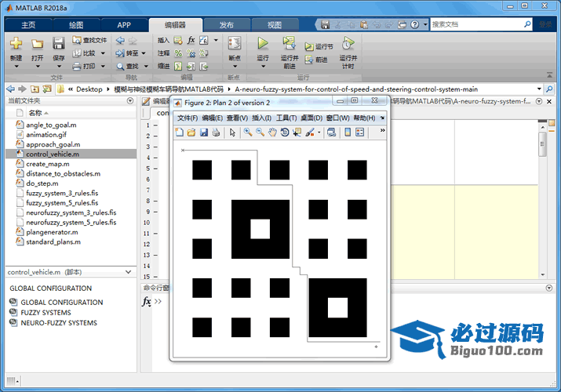Insert function with the fx icon

pyautogui.click(x=191, y=40)
